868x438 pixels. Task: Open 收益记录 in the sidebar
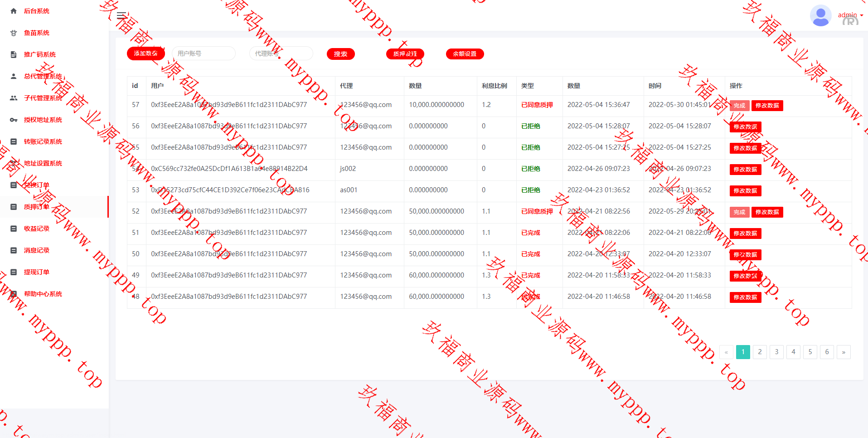coord(37,229)
